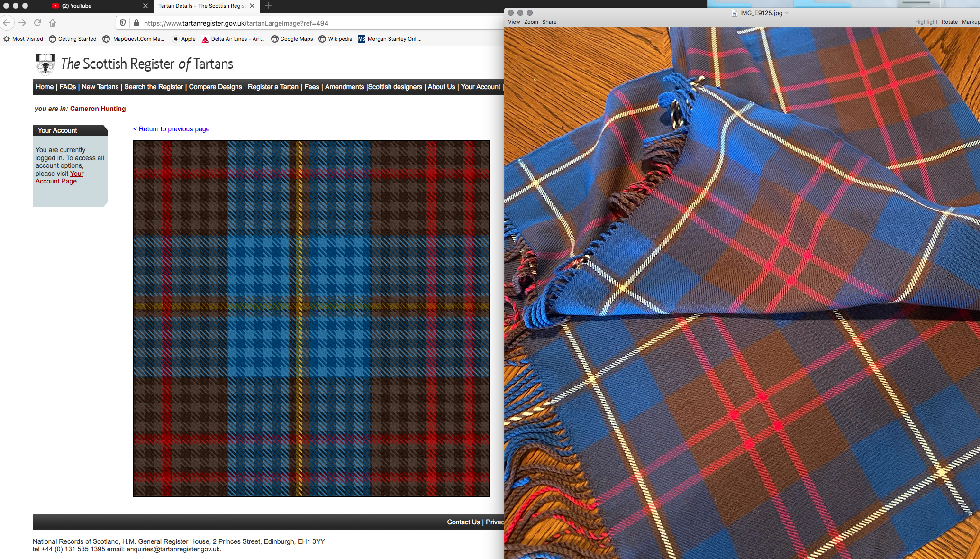Open Your Account navigation item

(x=481, y=87)
